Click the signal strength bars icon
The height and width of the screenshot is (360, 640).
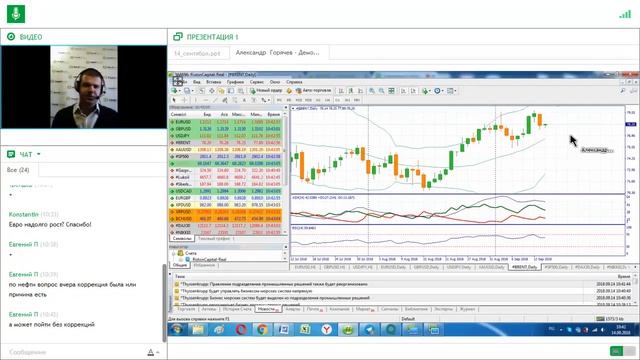point(625,14)
